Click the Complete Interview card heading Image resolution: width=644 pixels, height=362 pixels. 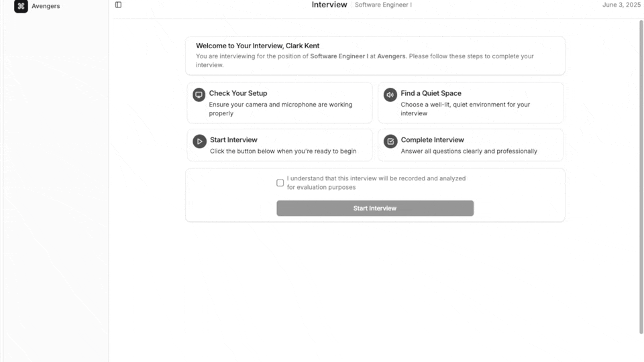point(432,140)
